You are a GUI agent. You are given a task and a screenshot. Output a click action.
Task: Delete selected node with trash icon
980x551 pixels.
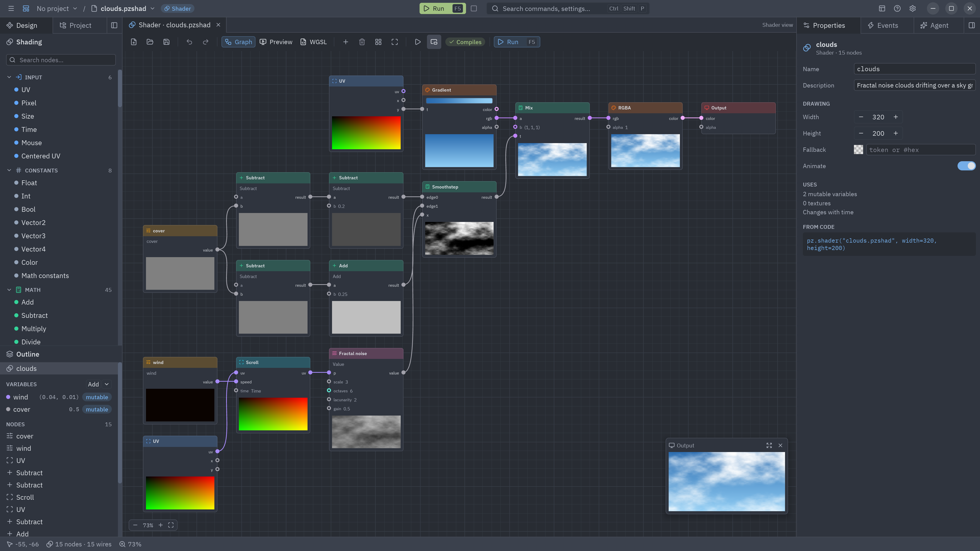pos(362,42)
